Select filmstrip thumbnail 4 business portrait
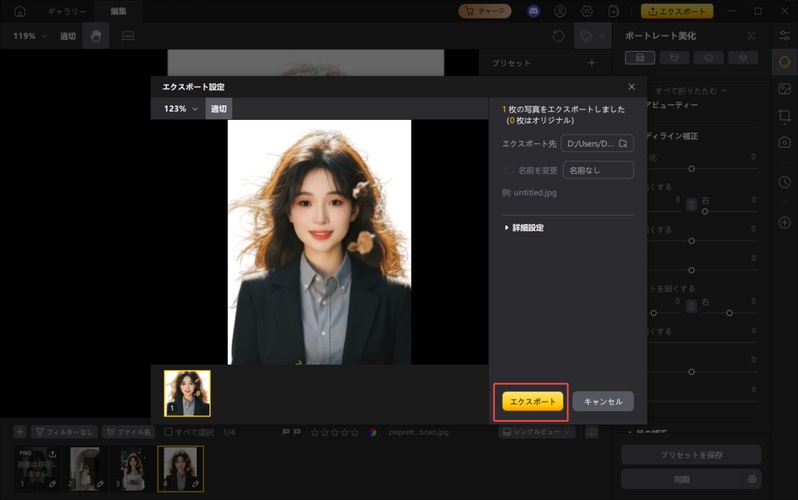The width and height of the screenshot is (798, 500). (x=181, y=468)
